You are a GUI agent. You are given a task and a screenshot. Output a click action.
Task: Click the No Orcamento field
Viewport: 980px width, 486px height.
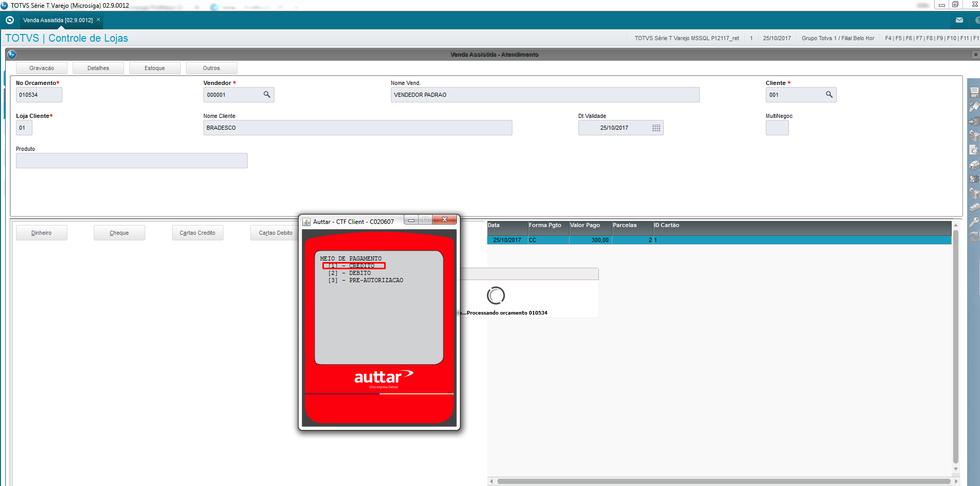[x=39, y=95]
